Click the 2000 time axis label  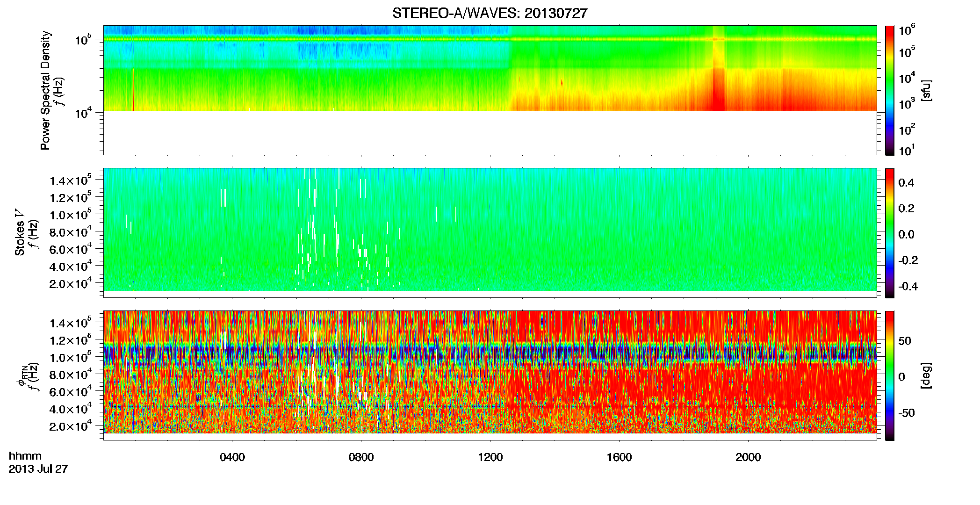click(749, 457)
